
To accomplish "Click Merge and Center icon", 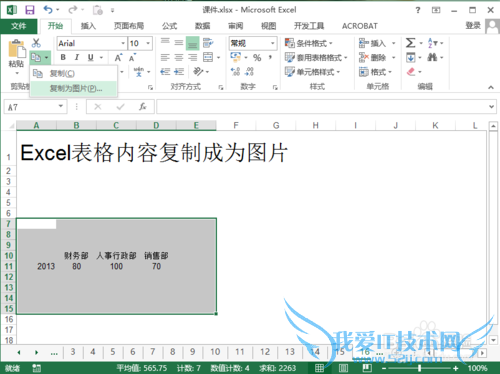I will pyautogui.click(x=208, y=57).
